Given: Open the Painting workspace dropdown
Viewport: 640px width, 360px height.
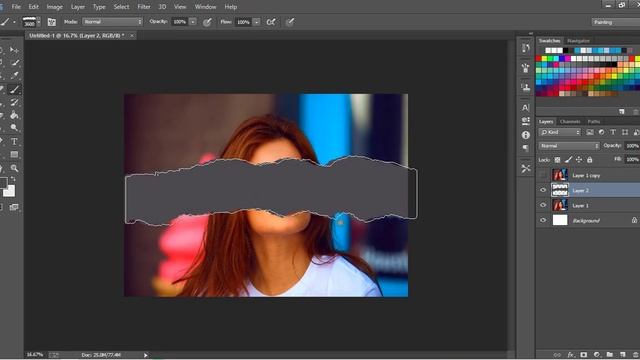Looking at the screenshot, I should pos(616,22).
